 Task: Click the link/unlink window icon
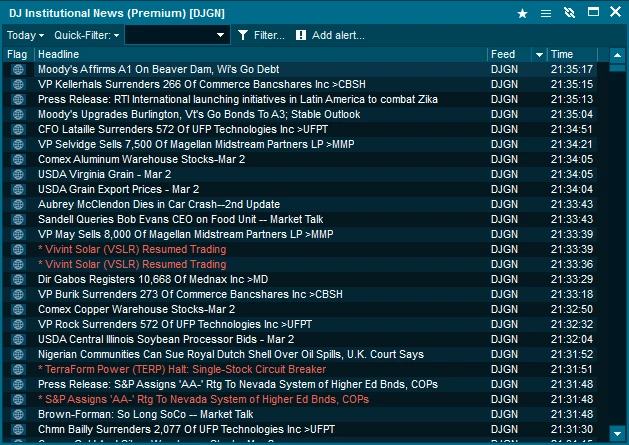[x=569, y=13]
